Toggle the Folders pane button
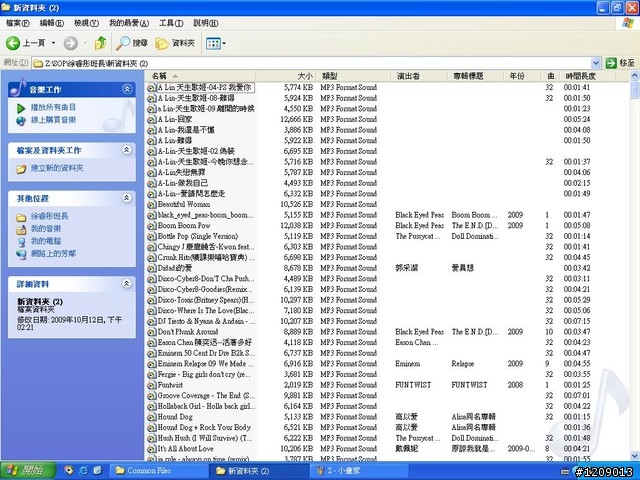The height and width of the screenshot is (480, 640). (175, 43)
